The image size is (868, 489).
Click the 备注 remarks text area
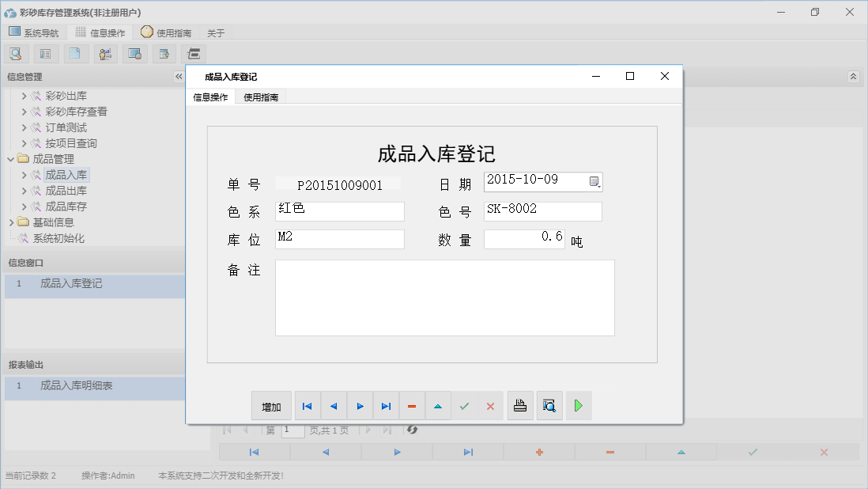(444, 298)
